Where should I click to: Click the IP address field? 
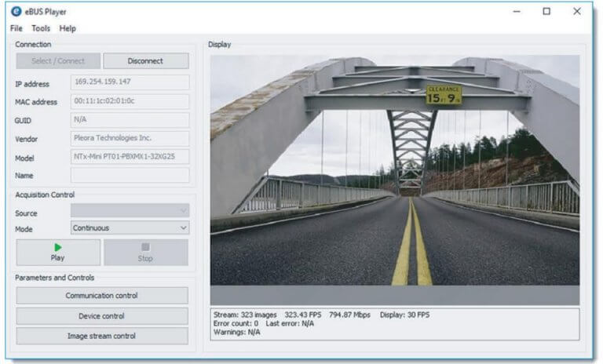(130, 82)
